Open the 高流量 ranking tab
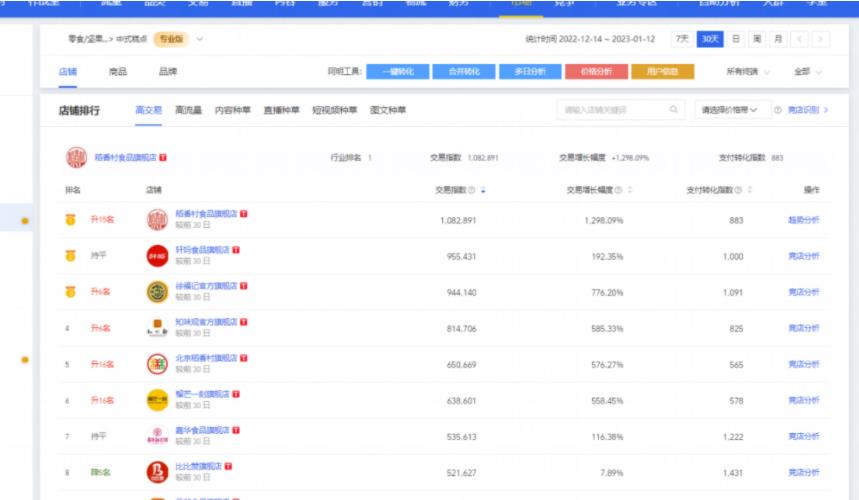 [x=188, y=110]
